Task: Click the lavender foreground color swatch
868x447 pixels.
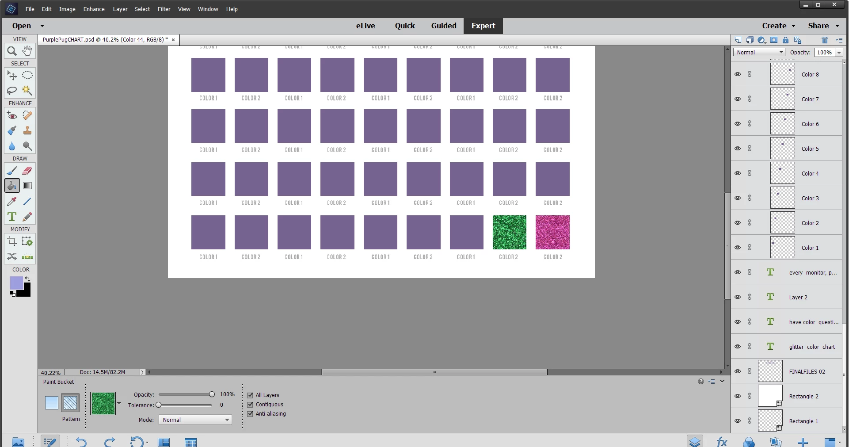Action: click(17, 283)
